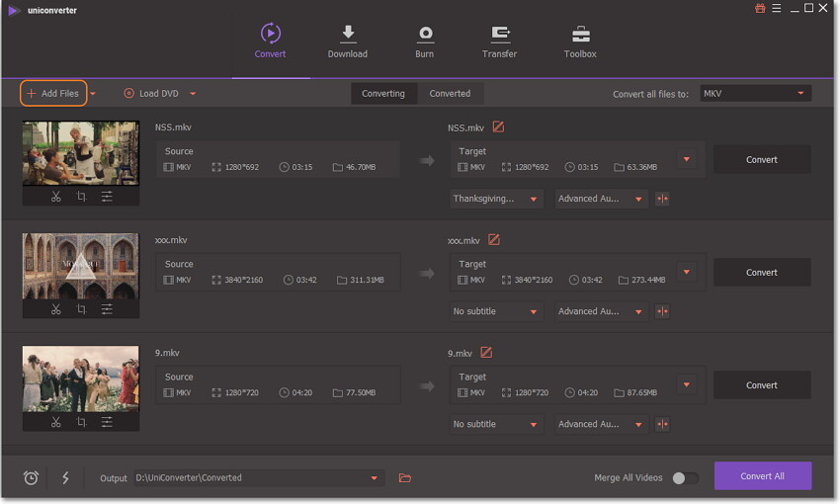Crop 9.mkv with the crop icon
840x504 pixels.
[x=81, y=422]
